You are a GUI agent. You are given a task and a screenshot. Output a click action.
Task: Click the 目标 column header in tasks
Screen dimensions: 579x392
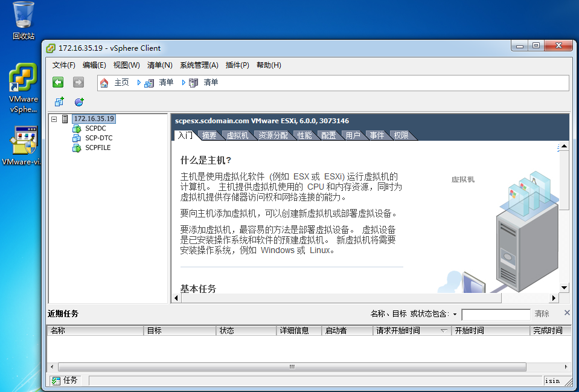pyautogui.click(x=180, y=330)
